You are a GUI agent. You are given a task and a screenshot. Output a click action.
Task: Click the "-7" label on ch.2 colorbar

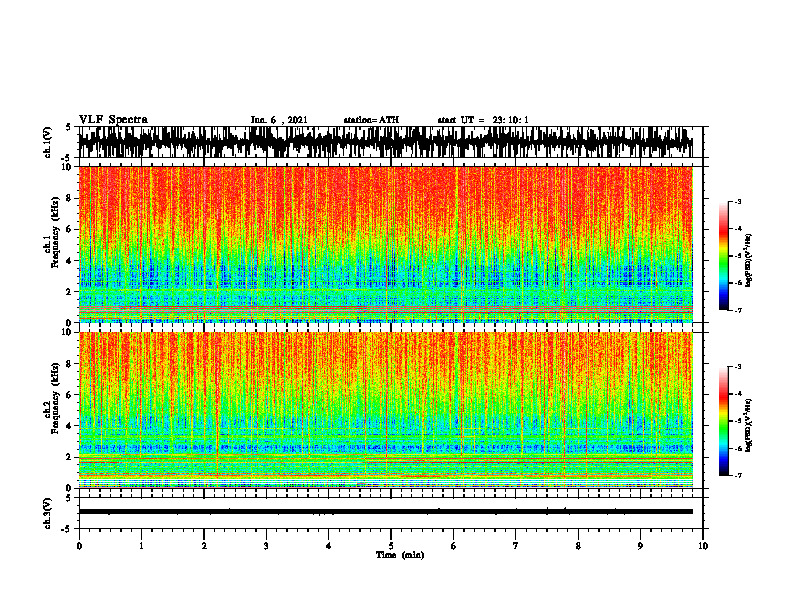pos(737,475)
